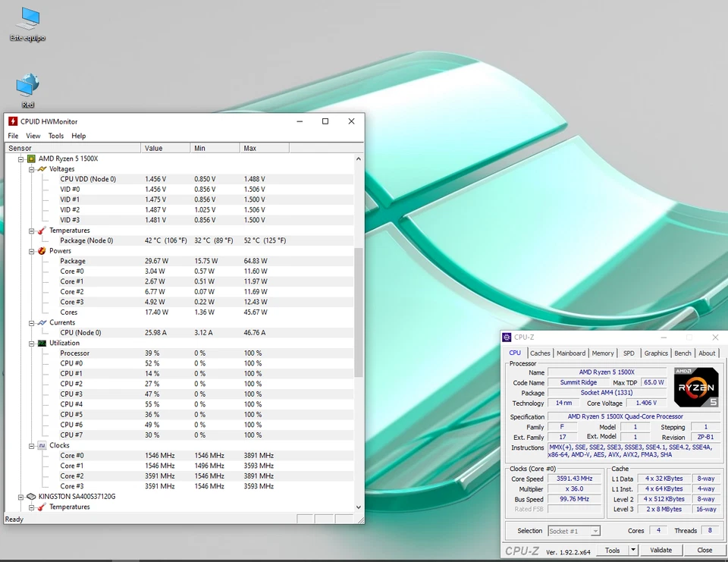Click the Temperatures thermometer icon
This screenshot has width=728, height=562.
point(41,230)
